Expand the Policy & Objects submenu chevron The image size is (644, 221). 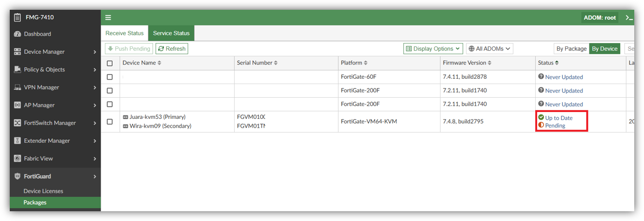[95, 70]
